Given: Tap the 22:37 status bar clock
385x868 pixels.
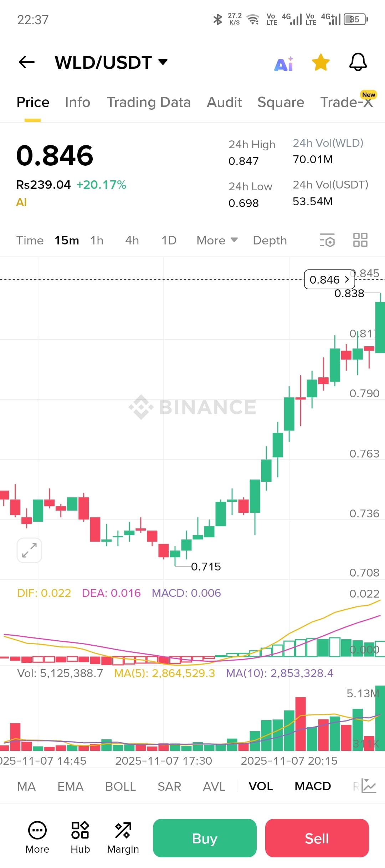Looking at the screenshot, I should pos(33,20).
